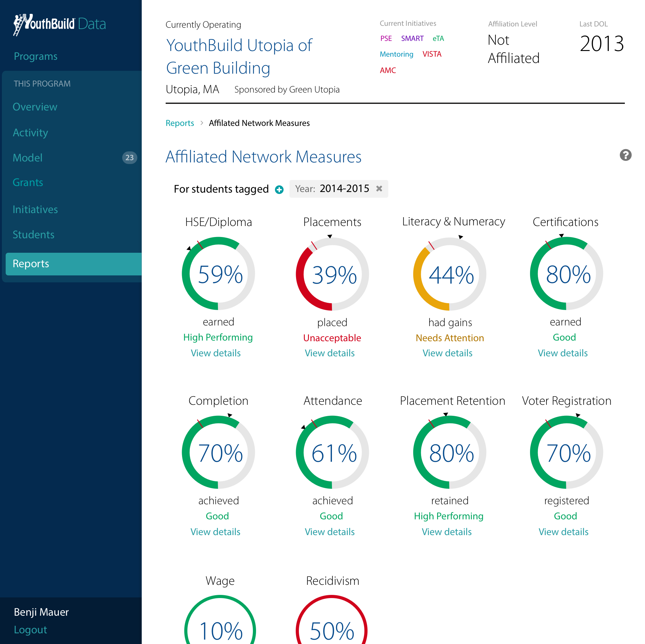Click 'Sponsored by Green Utopia' text
This screenshot has height=644, width=645.
pos(287,90)
